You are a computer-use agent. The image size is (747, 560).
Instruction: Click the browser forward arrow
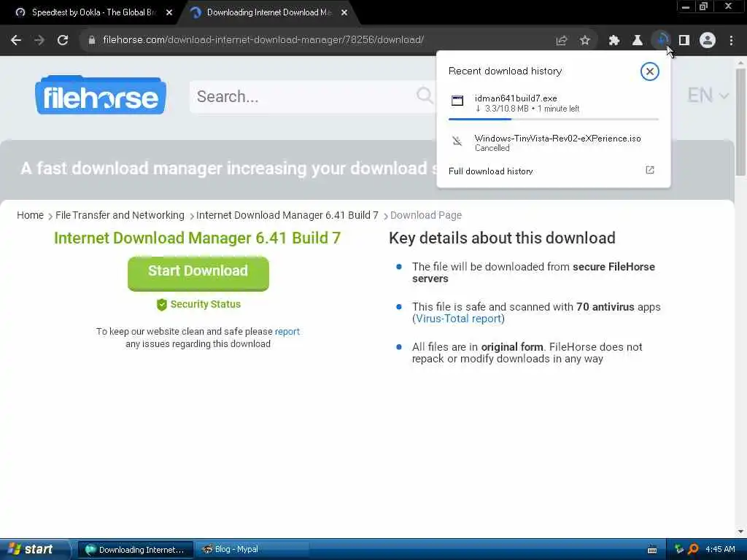pyautogui.click(x=39, y=40)
